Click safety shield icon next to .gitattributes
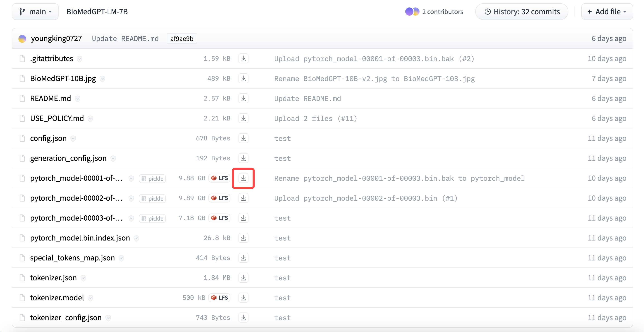The image size is (644, 332). [79, 59]
